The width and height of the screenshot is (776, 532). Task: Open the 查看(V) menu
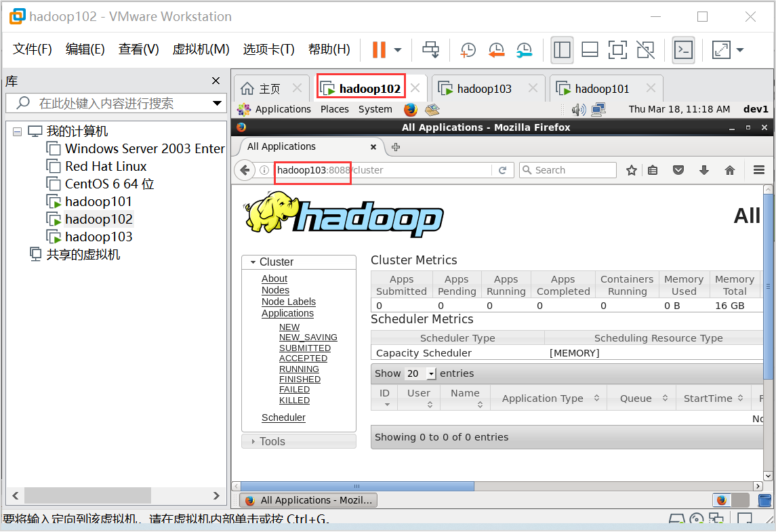138,49
